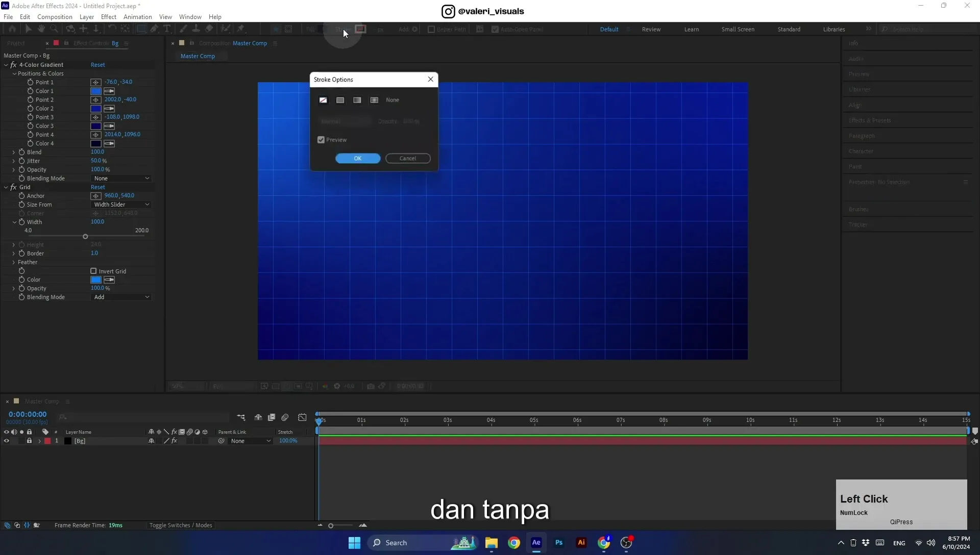Open the Window menu
This screenshot has width=980, height=555.
(x=190, y=17)
